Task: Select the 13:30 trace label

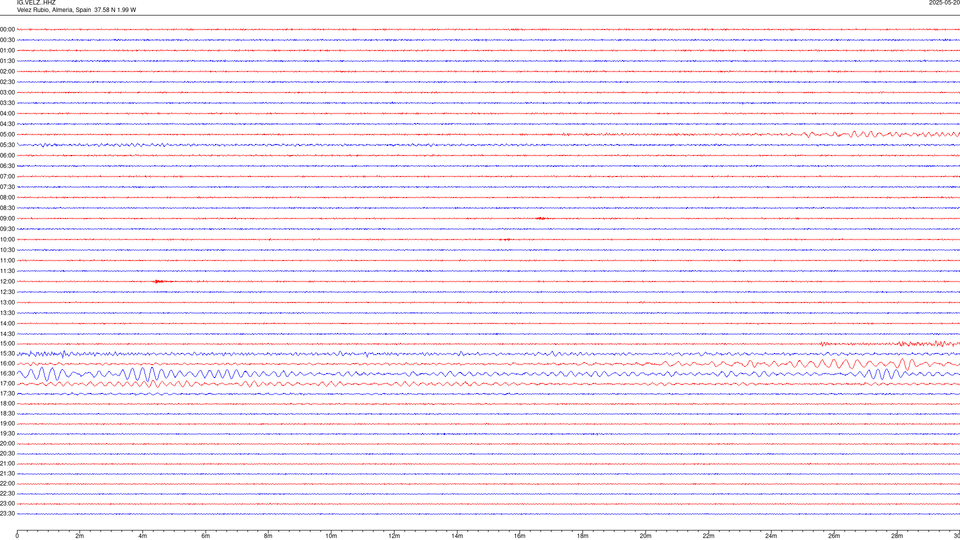Action: (x=7, y=313)
